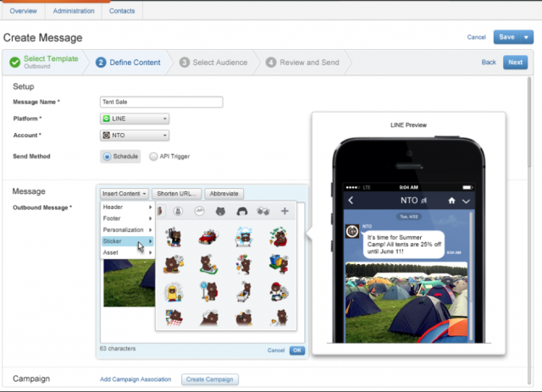Image resolution: width=542 pixels, height=392 pixels.
Task: Tap back arrow in LINE phone preview
Action: click(351, 200)
